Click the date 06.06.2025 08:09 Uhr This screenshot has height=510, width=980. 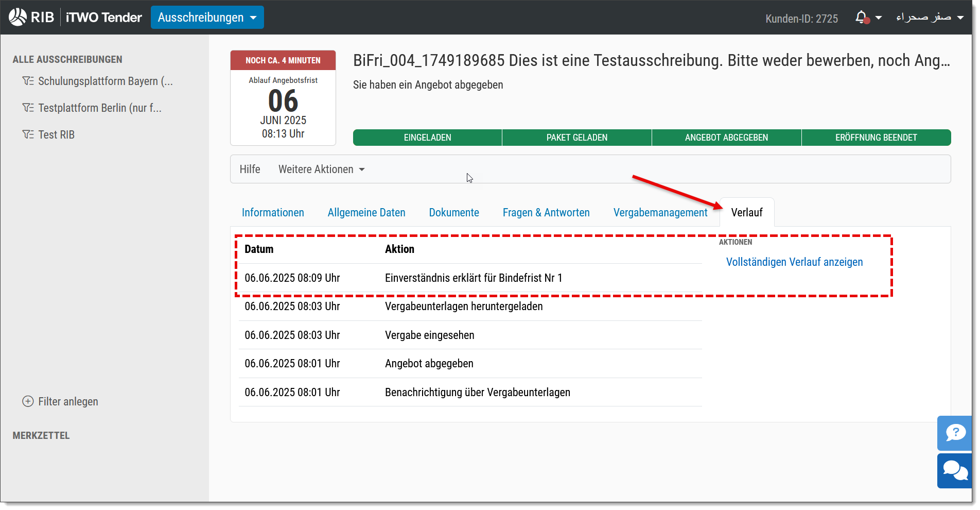[292, 278]
